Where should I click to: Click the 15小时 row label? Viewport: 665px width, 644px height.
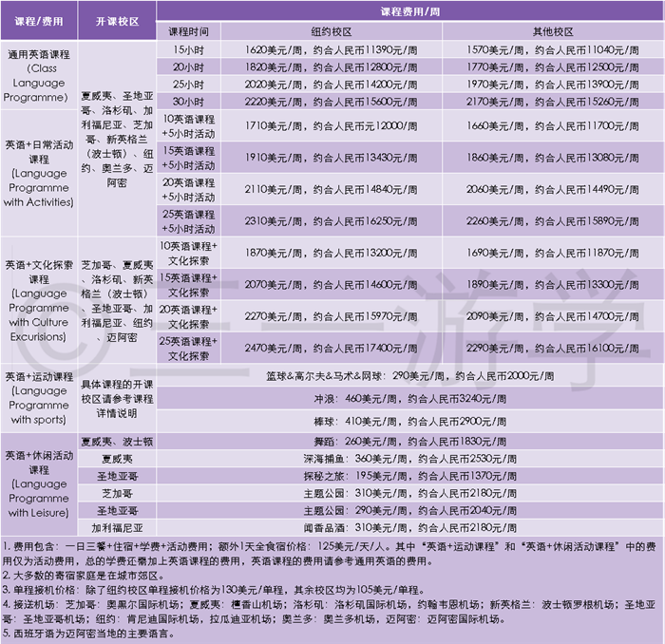(x=188, y=49)
